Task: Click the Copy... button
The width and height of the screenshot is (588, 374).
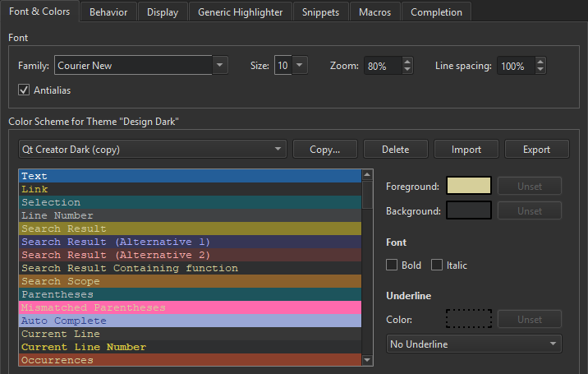Action: (324, 149)
